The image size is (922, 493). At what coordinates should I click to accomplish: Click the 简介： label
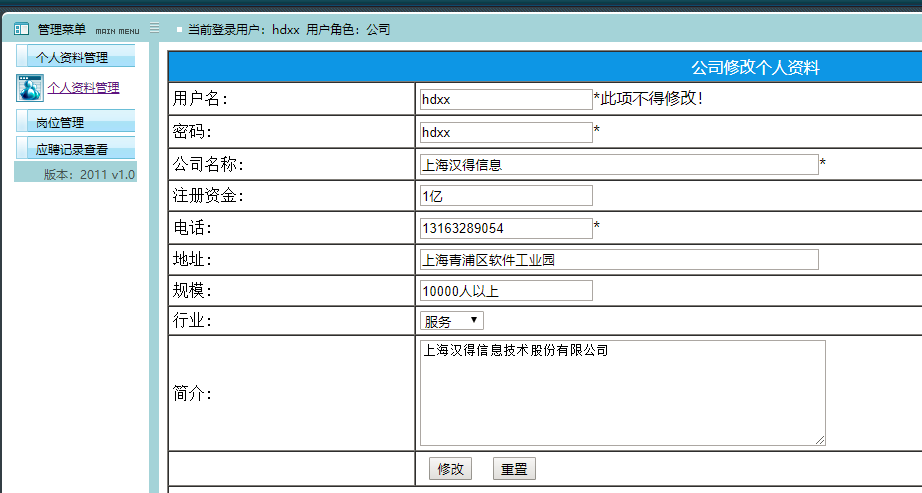tap(192, 394)
